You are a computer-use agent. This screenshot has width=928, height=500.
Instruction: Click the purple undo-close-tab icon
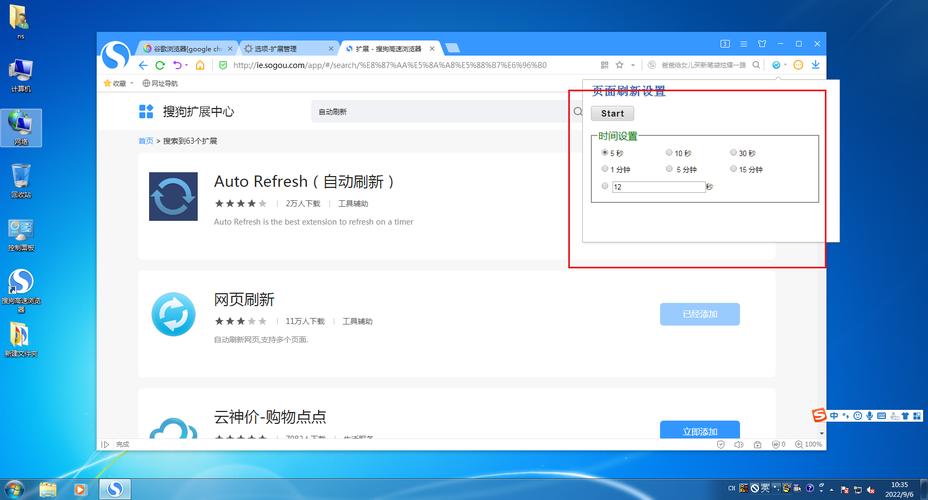point(177,65)
